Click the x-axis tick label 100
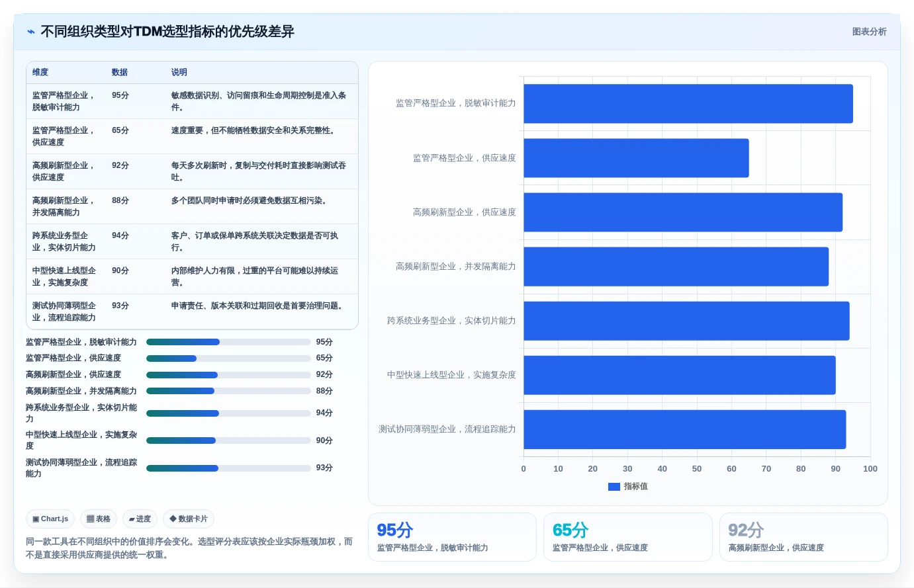 pos(870,469)
